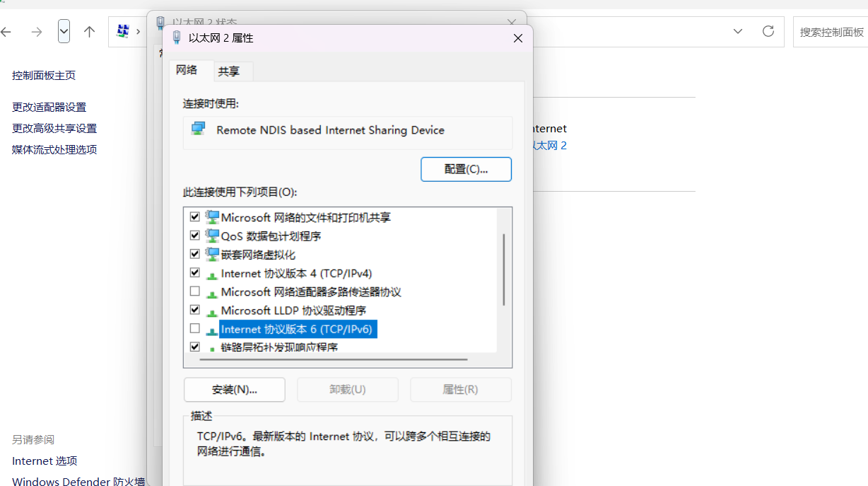Image resolution: width=868 pixels, height=486 pixels.
Task: Enable Internet 协议版本 6 (TCP/IPv6) checkbox
Action: point(195,329)
